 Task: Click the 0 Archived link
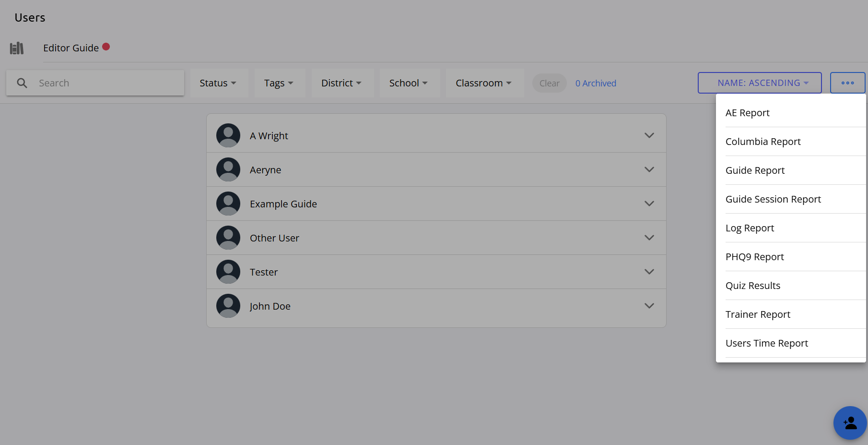(x=596, y=84)
